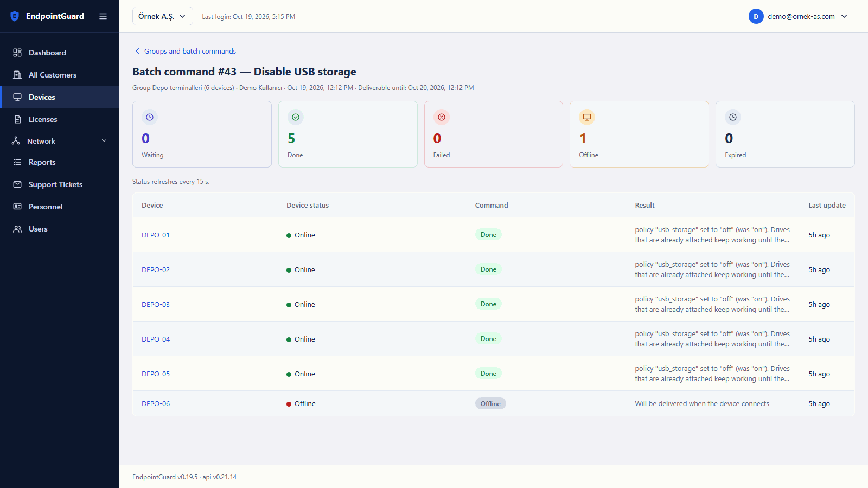Click the Waiting clock icon
The width and height of the screenshot is (868, 488).
tap(150, 117)
